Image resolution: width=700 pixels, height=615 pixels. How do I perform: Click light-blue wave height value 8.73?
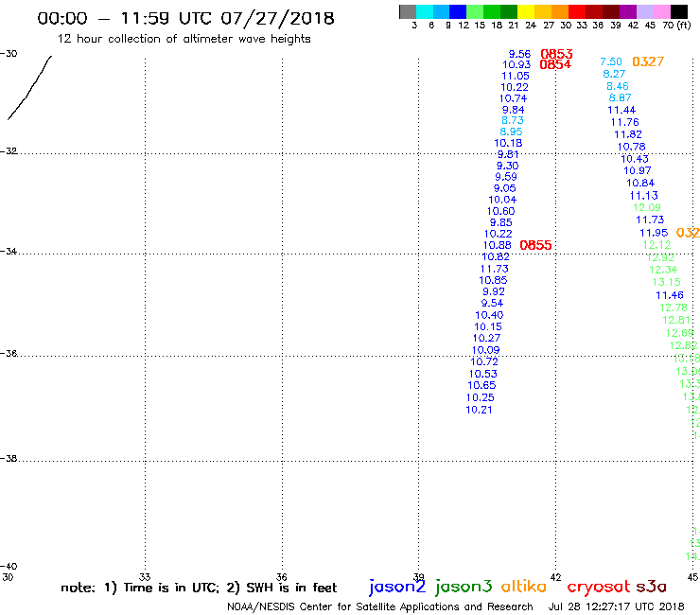(x=512, y=120)
